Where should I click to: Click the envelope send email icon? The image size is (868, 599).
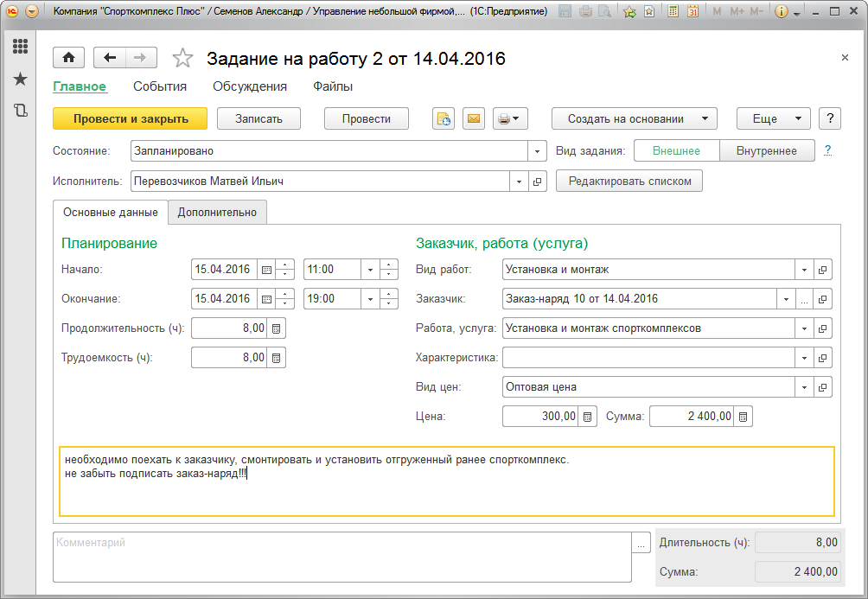[473, 119]
